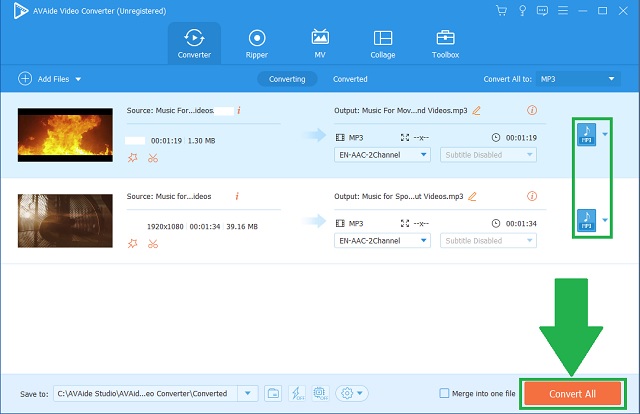Open the Collage tab
Screen dimensions: 640x414
(x=383, y=43)
